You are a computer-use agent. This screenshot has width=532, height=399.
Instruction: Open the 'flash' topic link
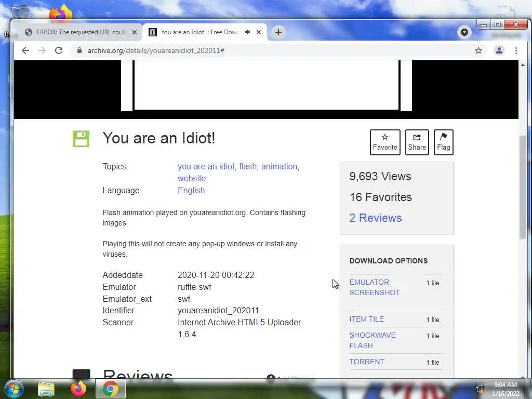pos(248,167)
